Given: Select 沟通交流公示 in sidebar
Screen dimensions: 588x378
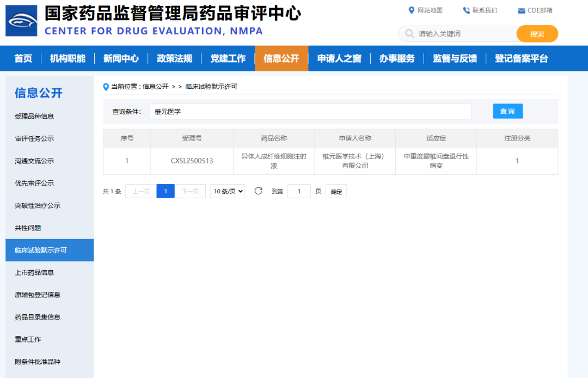Looking at the screenshot, I should (50, 161).
